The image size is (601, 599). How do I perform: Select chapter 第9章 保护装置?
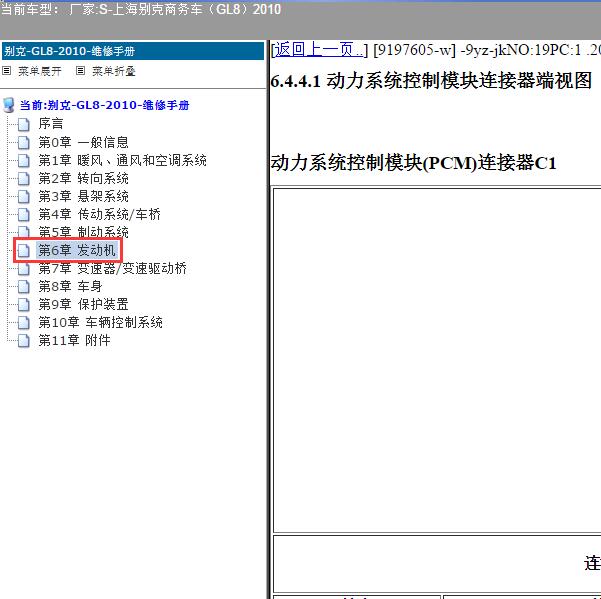click(84, 304)
